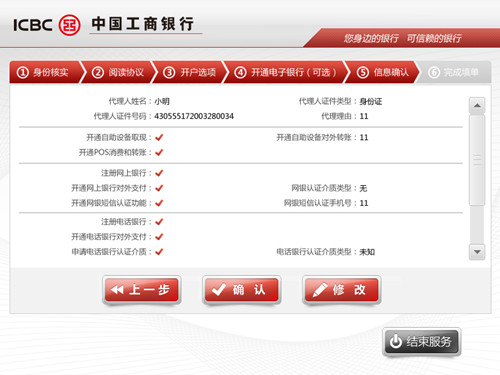Viewport: 500px width, 375px height.
Task: Click the scrollbar up arrow
Action: tap(477, 105)
